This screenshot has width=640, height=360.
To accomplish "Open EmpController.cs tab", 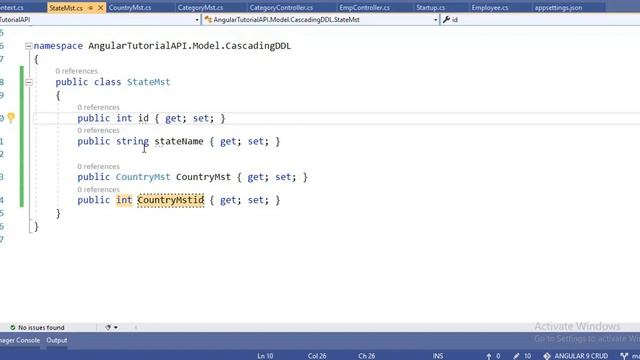I will click(x=364, y=8).
